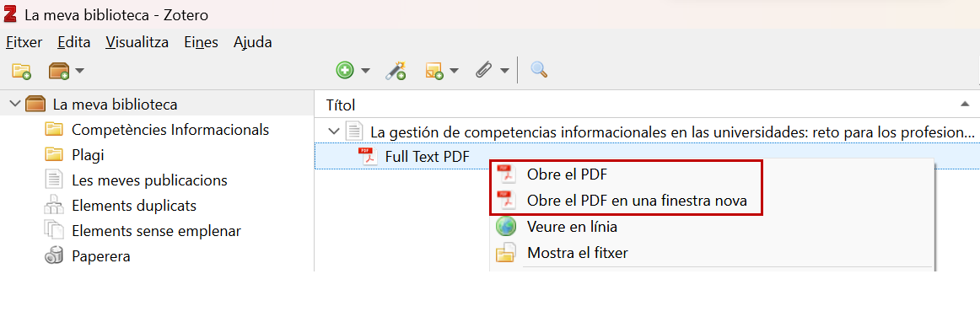Choose Obre el PDF from context menu
Viewport: 980px width, 333px height.
pyautogui.click(x=567, y=175)
